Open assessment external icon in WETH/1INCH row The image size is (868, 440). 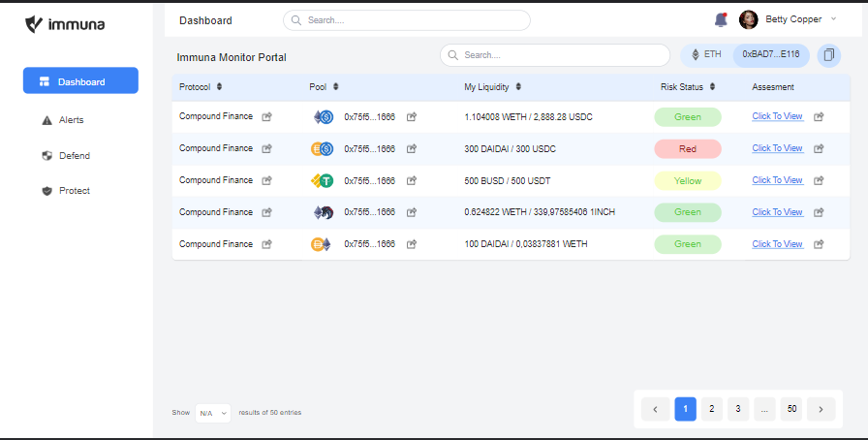(819, 212)
